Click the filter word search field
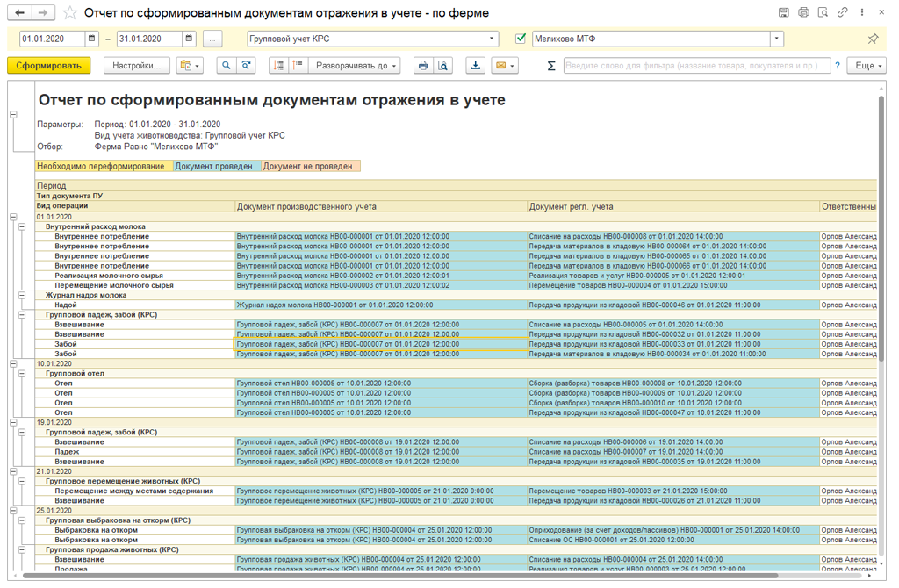The image size is (899, 588). (696, 66)
